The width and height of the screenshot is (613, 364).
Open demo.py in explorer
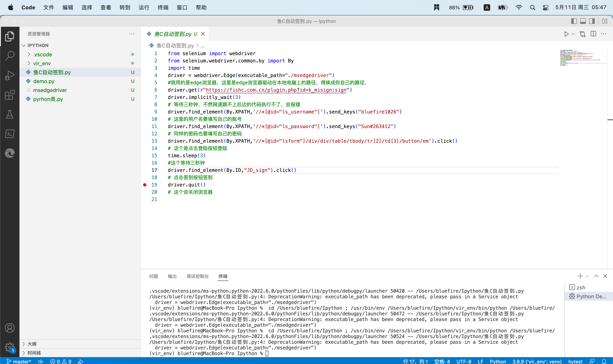[80, 81]
